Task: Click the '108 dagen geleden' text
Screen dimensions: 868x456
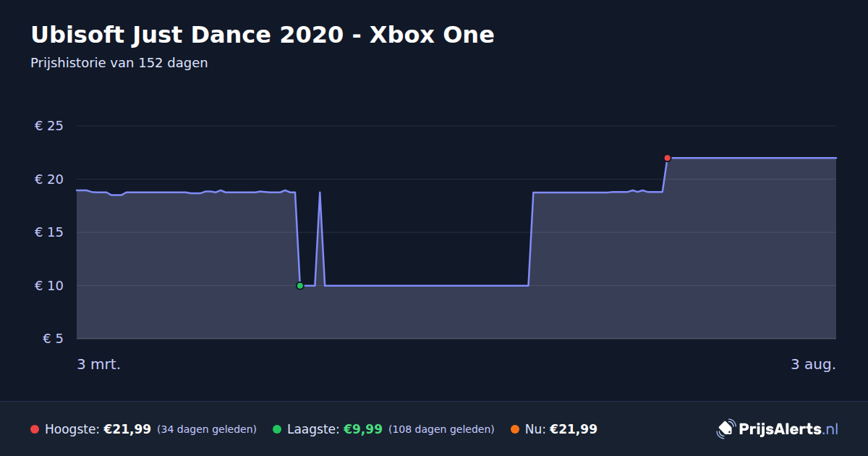Action: (x=441, y=429)
